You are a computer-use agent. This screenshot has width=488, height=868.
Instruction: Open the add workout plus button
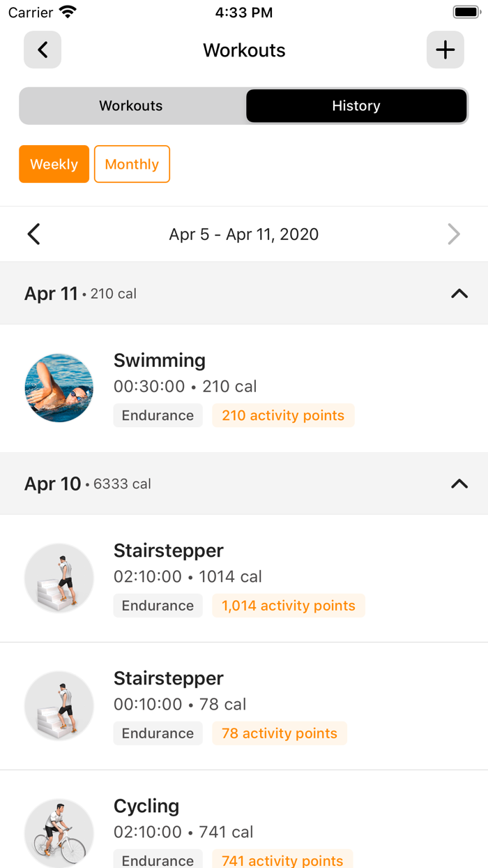tap(445, 50)
